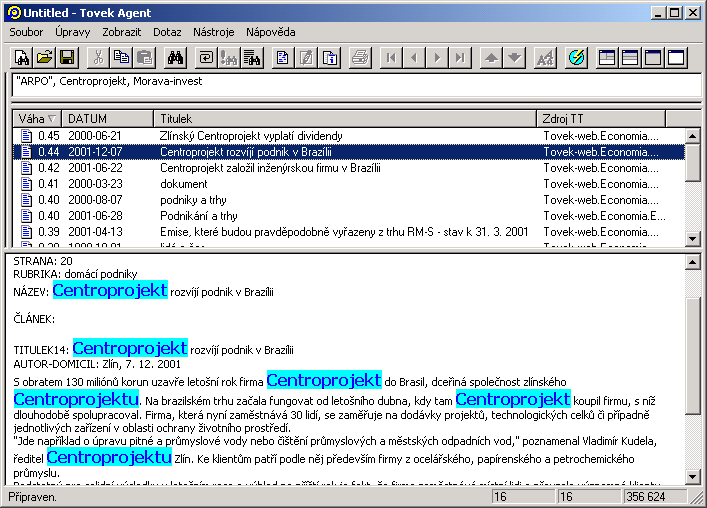Viewport: 707px width, 508px height.
Task: Click the blue document view icon
Action: (x=283, y=58)
